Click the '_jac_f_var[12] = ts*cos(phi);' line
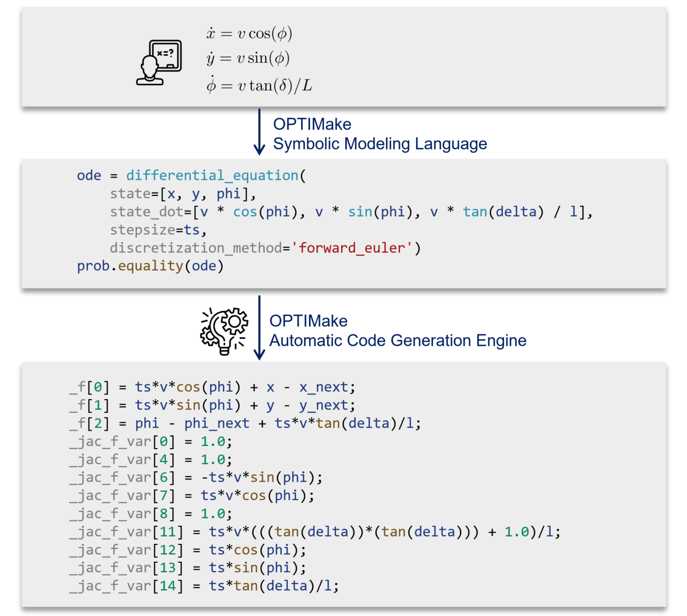687x616 pixels. [187, 550]
